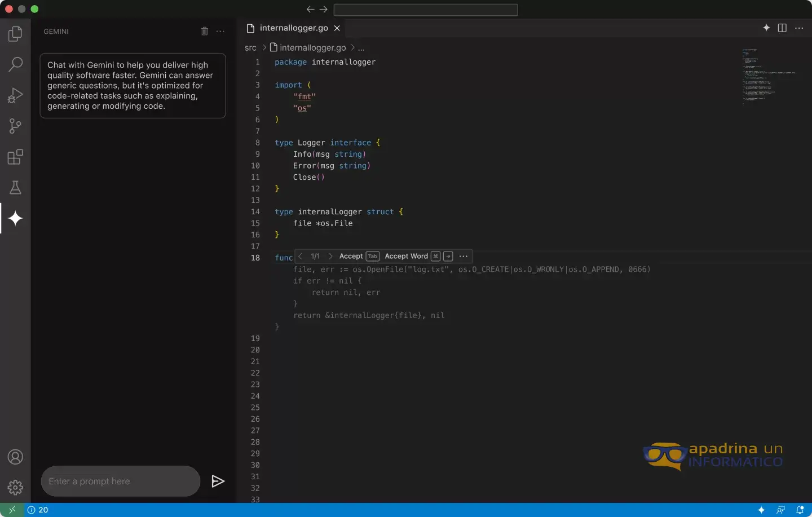812x517 pixels.
Task: Send the Gemini prompt
Action: [218, 481]
